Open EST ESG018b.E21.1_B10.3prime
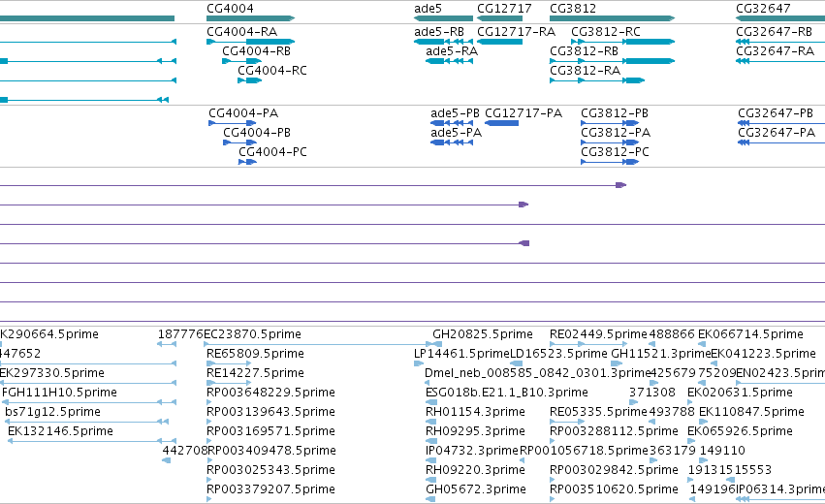This screenshot has height=504, width=825. pos(507,393)
